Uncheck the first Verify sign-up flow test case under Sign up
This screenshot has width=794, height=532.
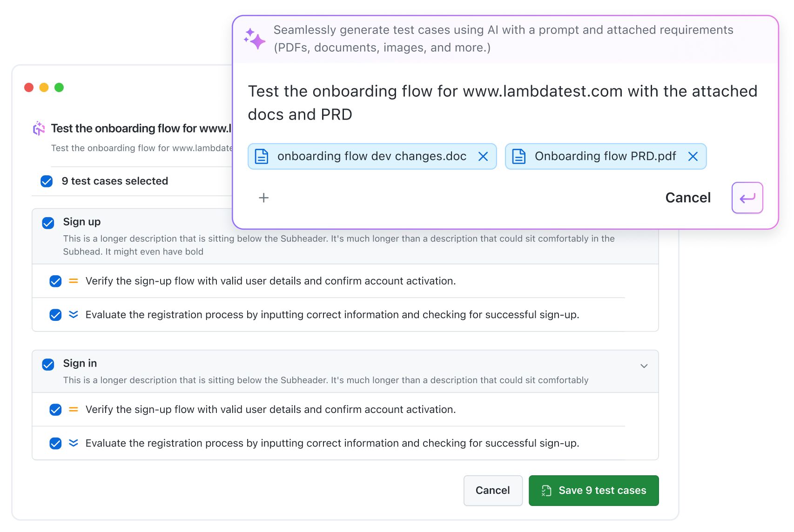click(55, 281)
